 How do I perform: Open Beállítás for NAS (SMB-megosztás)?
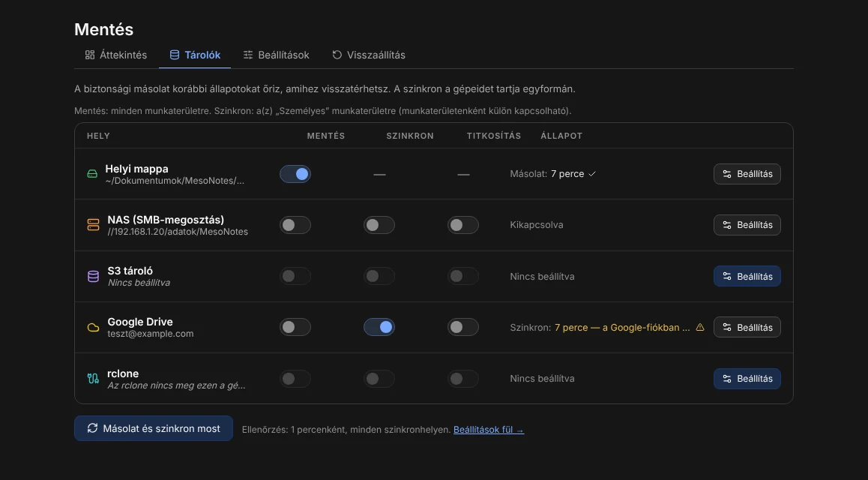(x=747, y=225)
